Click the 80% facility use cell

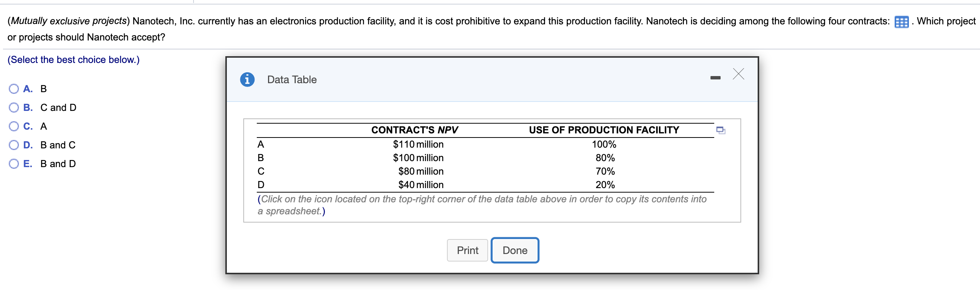pos(605,158)
